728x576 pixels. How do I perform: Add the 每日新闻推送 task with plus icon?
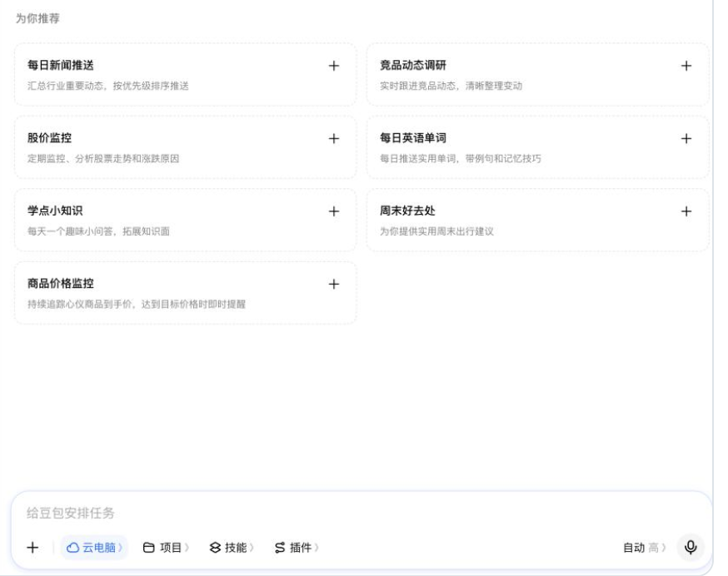click(x=333, y=66)
